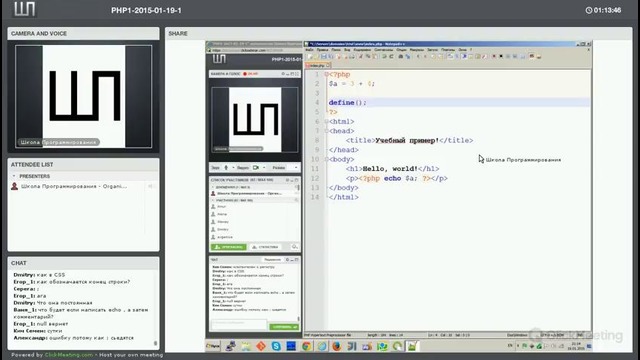Screen dimensions: 640x360
Task: Click presenter avatar icon in Attendee List
Action: tap(15, 187)
